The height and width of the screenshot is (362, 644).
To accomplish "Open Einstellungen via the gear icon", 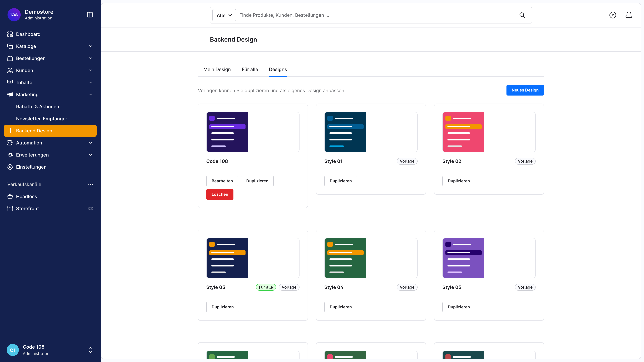I will pos(10,167).
